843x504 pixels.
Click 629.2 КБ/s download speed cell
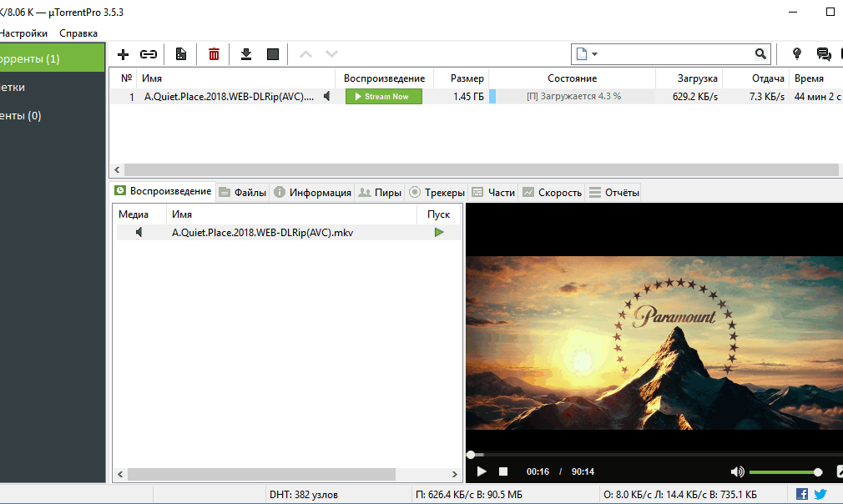[695, 97]
